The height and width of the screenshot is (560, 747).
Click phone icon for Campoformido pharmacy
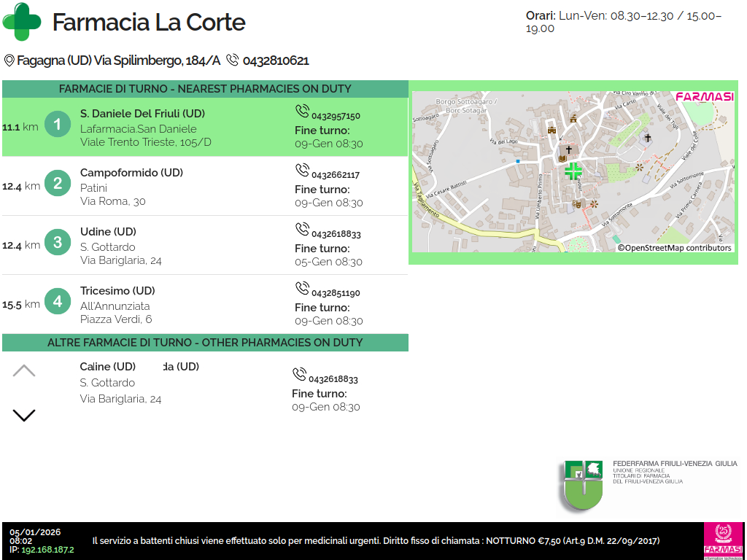302,171
